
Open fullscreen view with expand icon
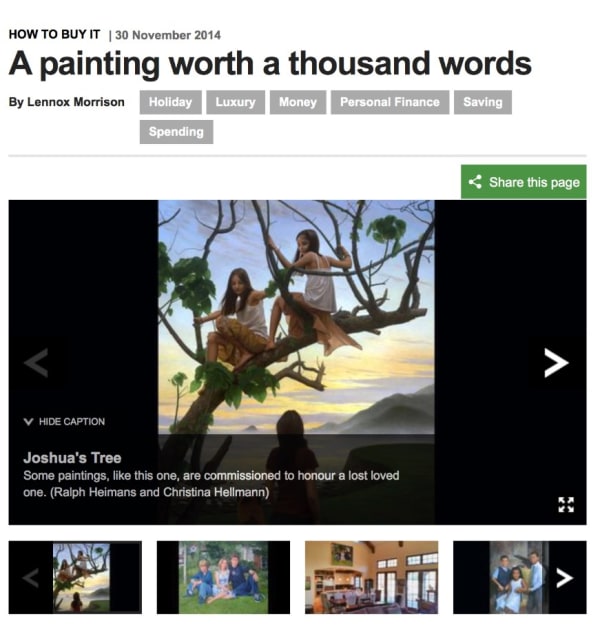[566, 505]
